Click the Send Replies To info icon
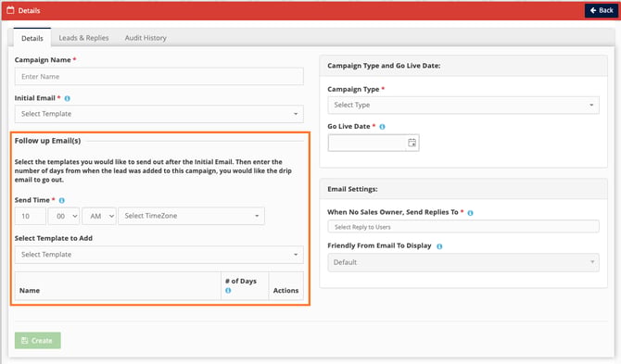This screenshot has width=621, height=364. 470,213
